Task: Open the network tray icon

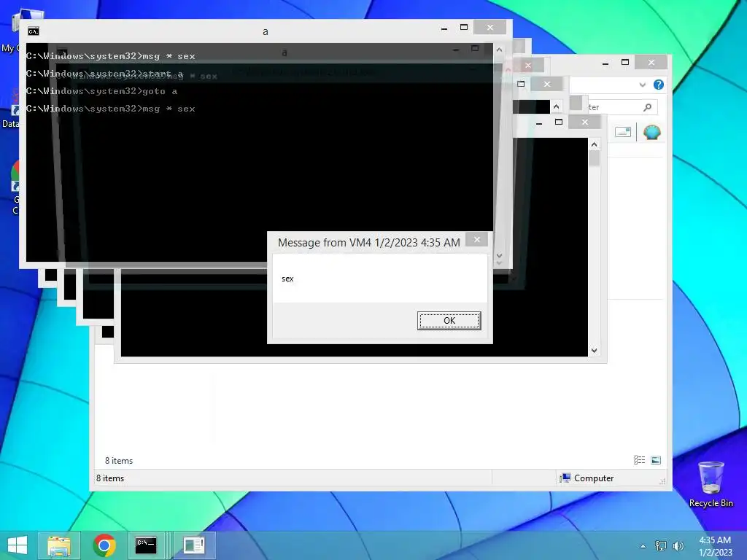Action: 661,546
